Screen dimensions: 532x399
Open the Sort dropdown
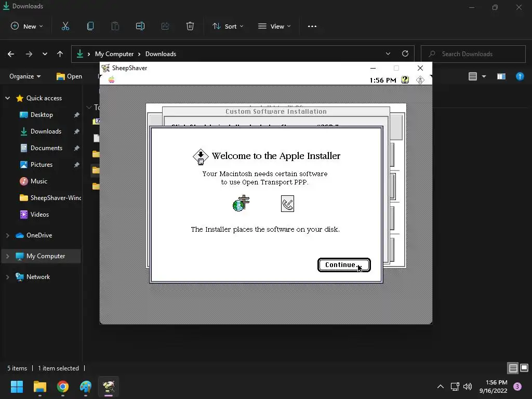click(x=228, y=26)
